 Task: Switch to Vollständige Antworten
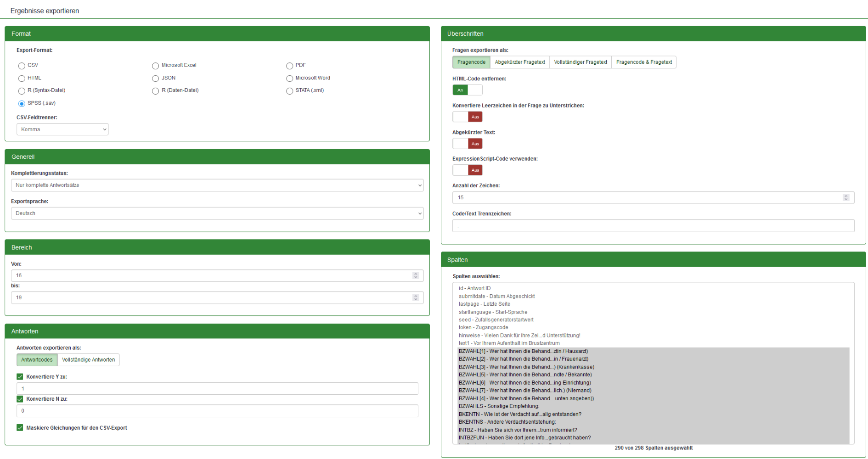89,360
